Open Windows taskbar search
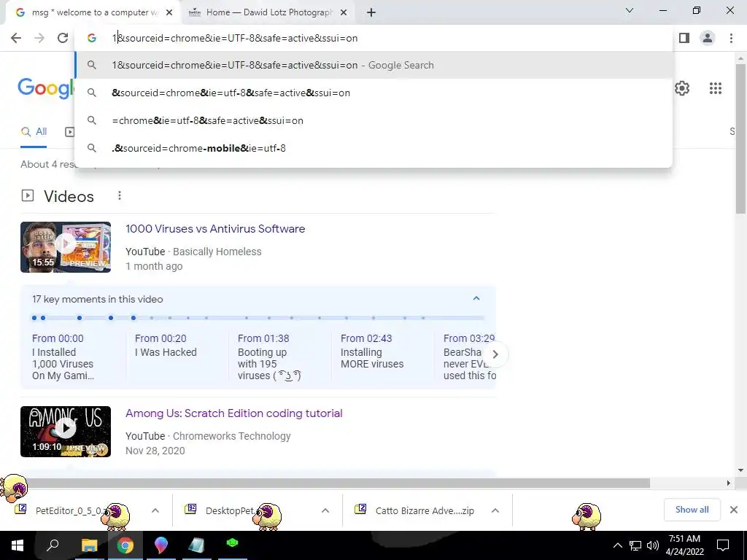The image size is (747, 560). point(53,545)
